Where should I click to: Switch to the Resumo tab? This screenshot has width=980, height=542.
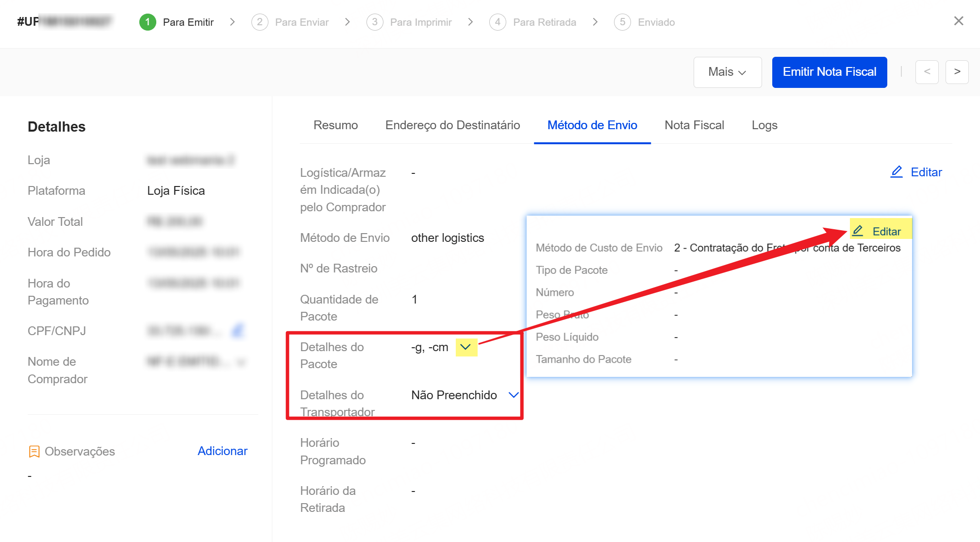(335, 125)
